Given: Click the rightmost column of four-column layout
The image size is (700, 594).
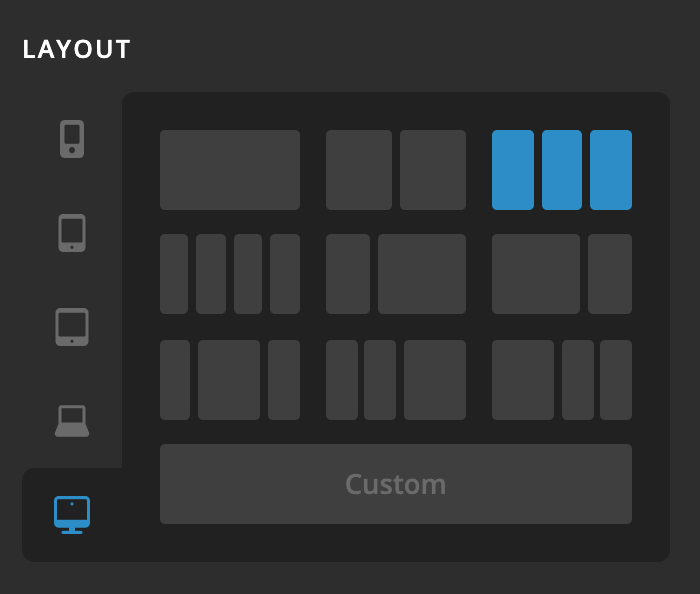Looking at the screenshot, I should tap(285, 274).
